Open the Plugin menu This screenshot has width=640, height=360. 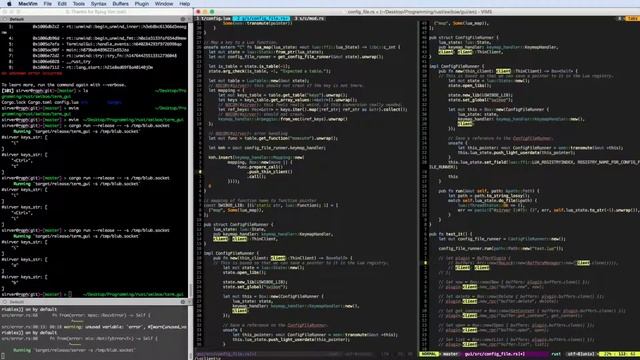coord(142,4)
